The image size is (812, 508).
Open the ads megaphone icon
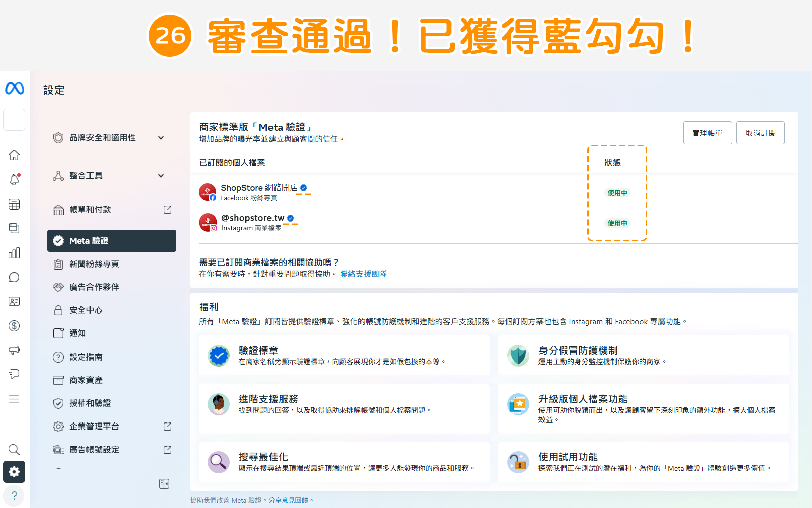14,350
